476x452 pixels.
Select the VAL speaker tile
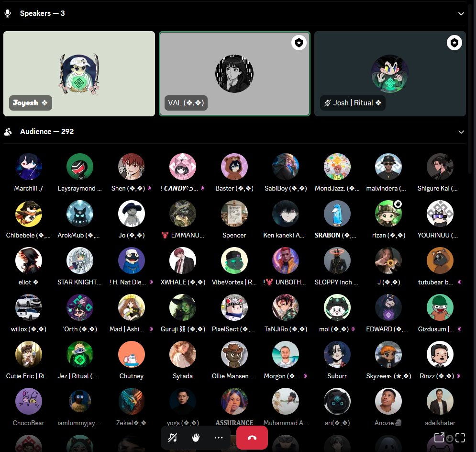(235, 74)
